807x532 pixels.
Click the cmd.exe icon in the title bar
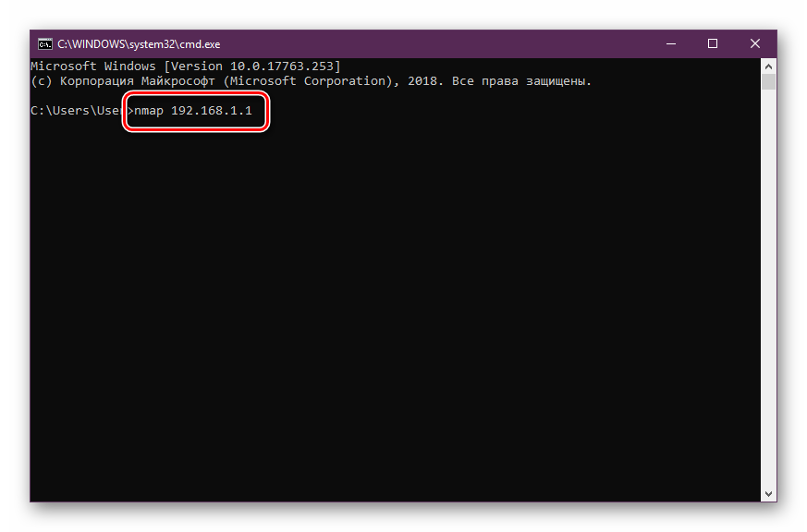43,43
